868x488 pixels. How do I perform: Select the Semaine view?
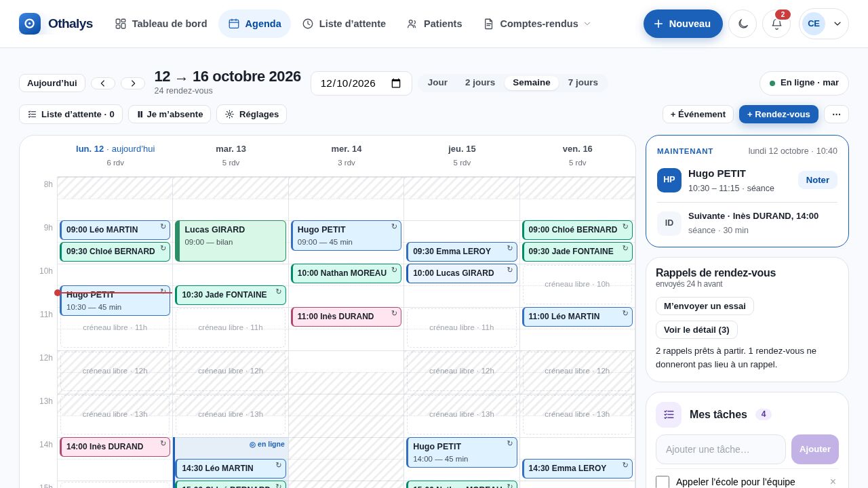(532, 83)
